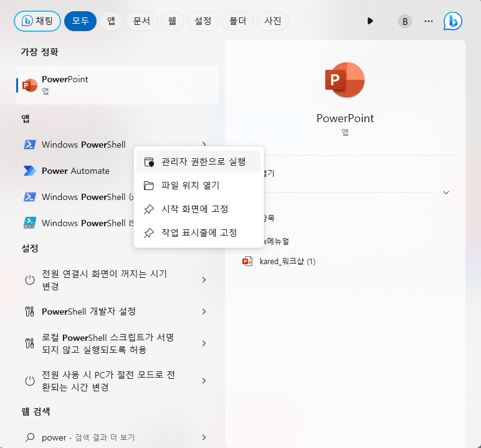Switch to the 설정 filter tab
Image resolution: width=481 pixels, height=448 pixels.
202,21
